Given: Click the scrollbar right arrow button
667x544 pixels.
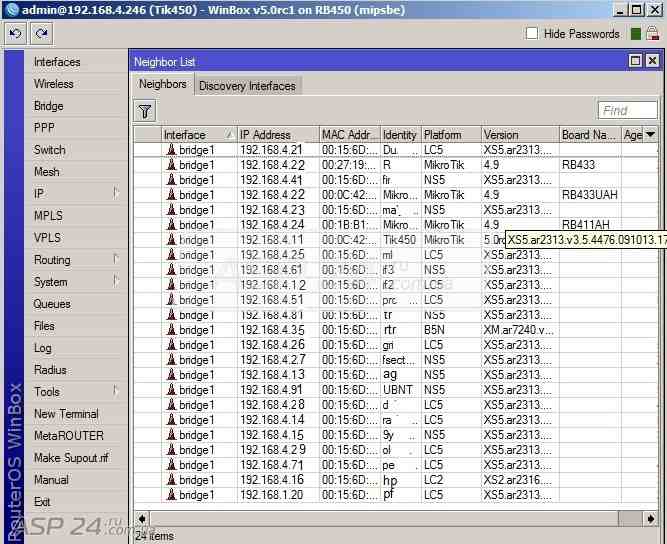Looking at the screenshot, I should pyautogui.click(x=650, y=518).
